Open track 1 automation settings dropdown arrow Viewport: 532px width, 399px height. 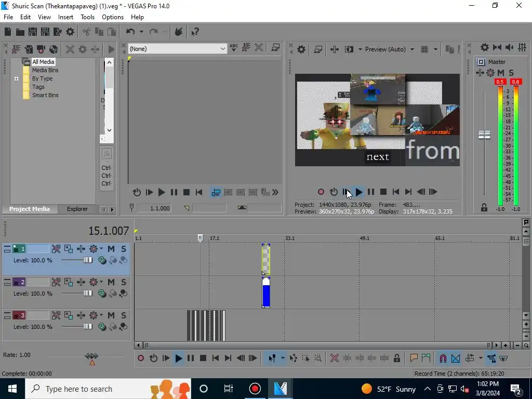point(101,249)
